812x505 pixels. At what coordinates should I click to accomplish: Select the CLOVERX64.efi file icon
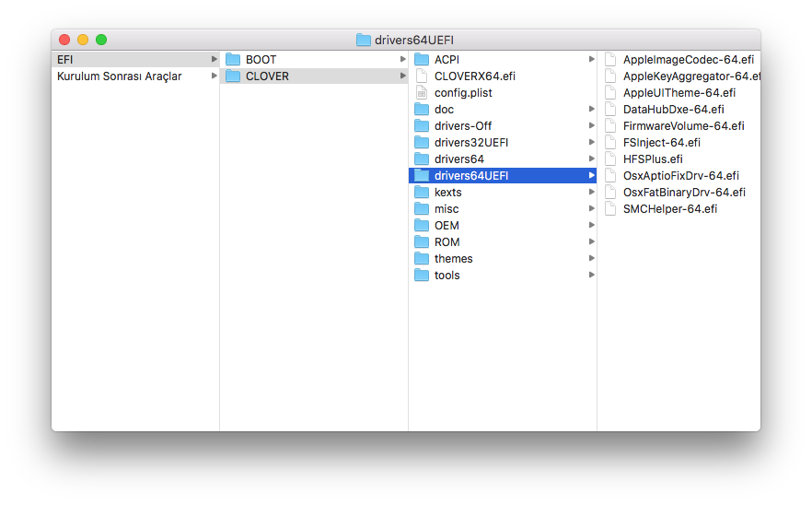422,76
